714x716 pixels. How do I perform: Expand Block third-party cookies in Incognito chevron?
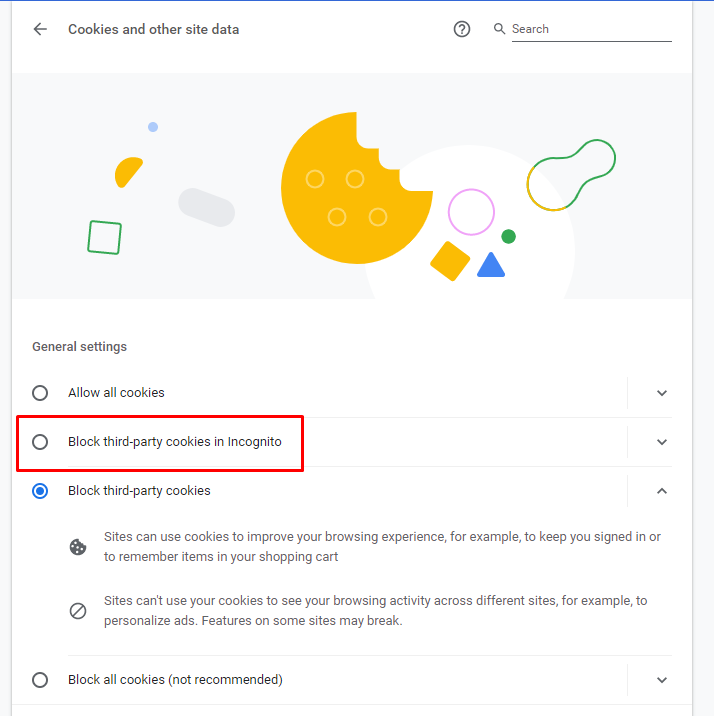tap(662, 442)
